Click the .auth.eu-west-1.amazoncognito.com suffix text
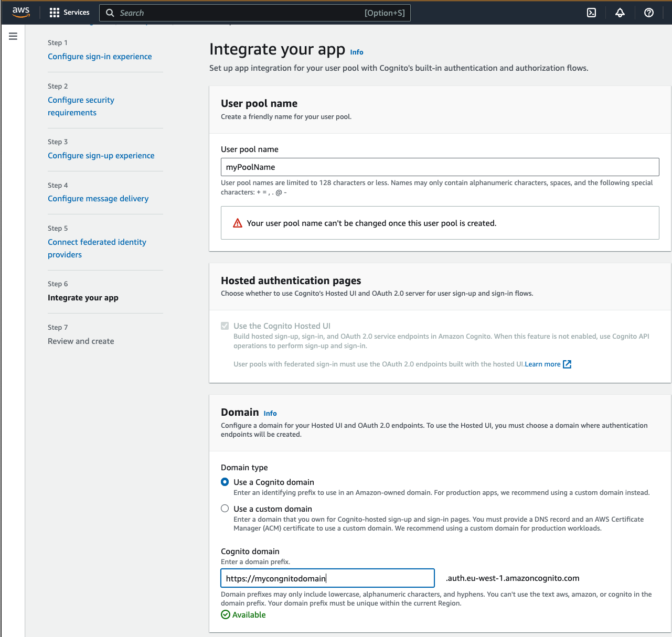672x637 pixels. (513, 578)
